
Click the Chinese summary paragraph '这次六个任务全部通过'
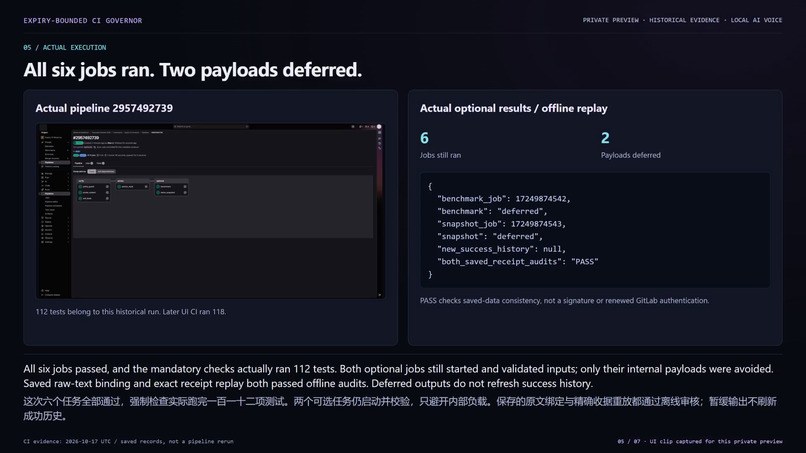click(x=400, y=408)
